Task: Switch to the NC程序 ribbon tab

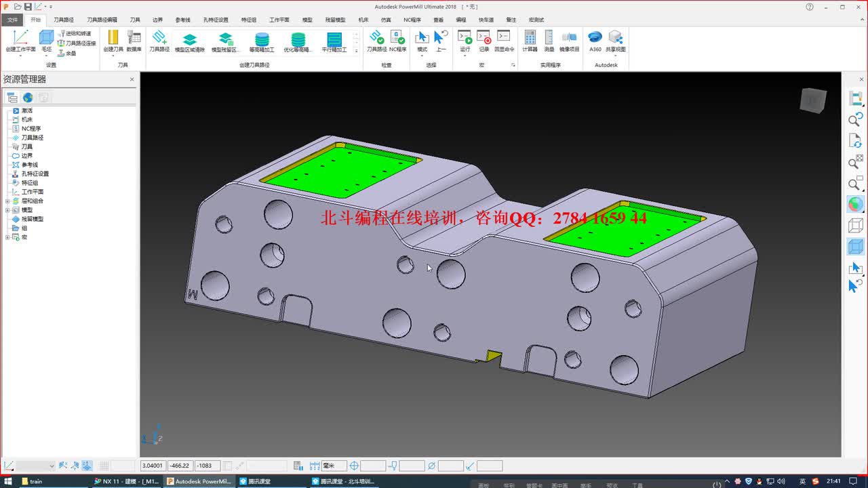Action: click(412, 20)
